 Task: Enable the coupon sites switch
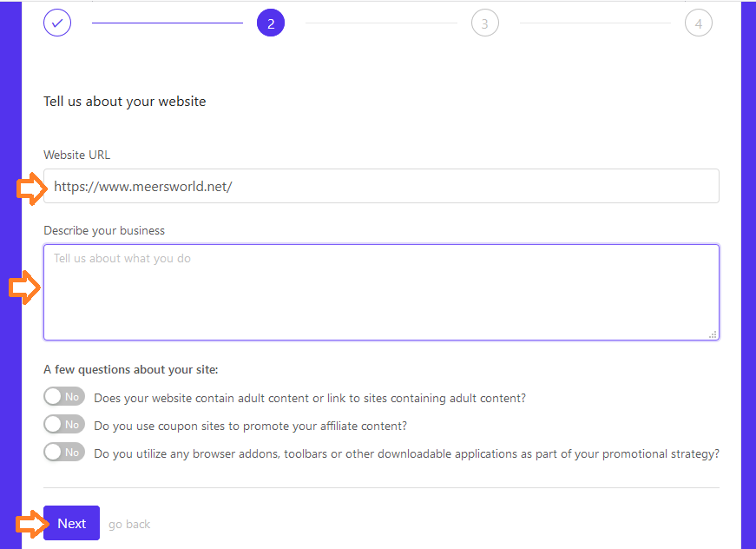tap(64, 425)
